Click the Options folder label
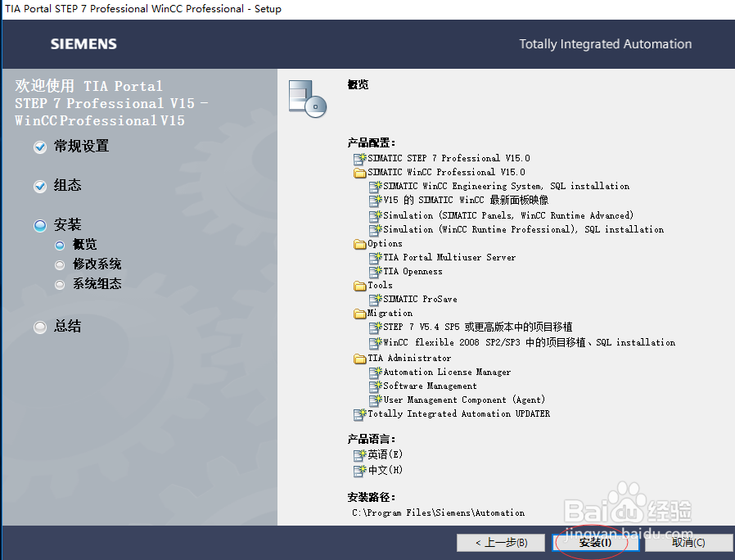The width and height of the screenshot is (735, 560). 385,244
